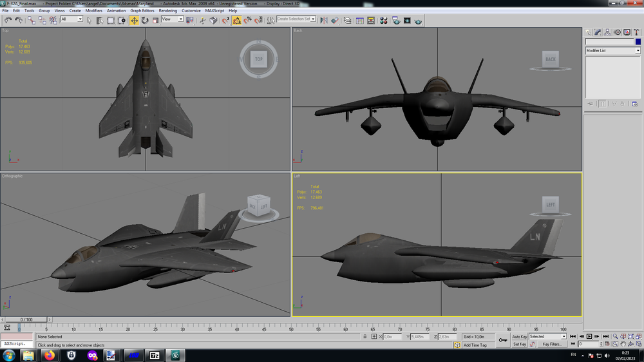Screen dimensions: 644x362
Task: Switch to the Modify command panel tab
Action: (x=598, y=32)
